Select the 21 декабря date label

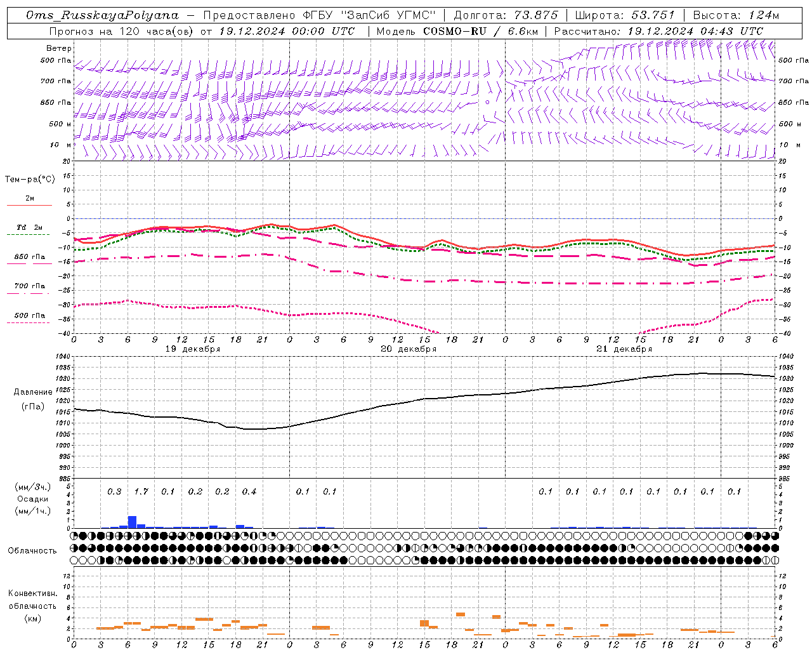click(624, 349)
